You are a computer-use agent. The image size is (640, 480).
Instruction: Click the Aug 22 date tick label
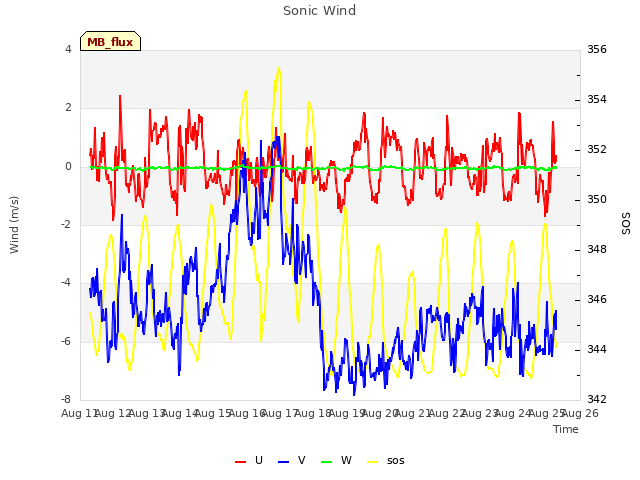click(x=447, y=413)
